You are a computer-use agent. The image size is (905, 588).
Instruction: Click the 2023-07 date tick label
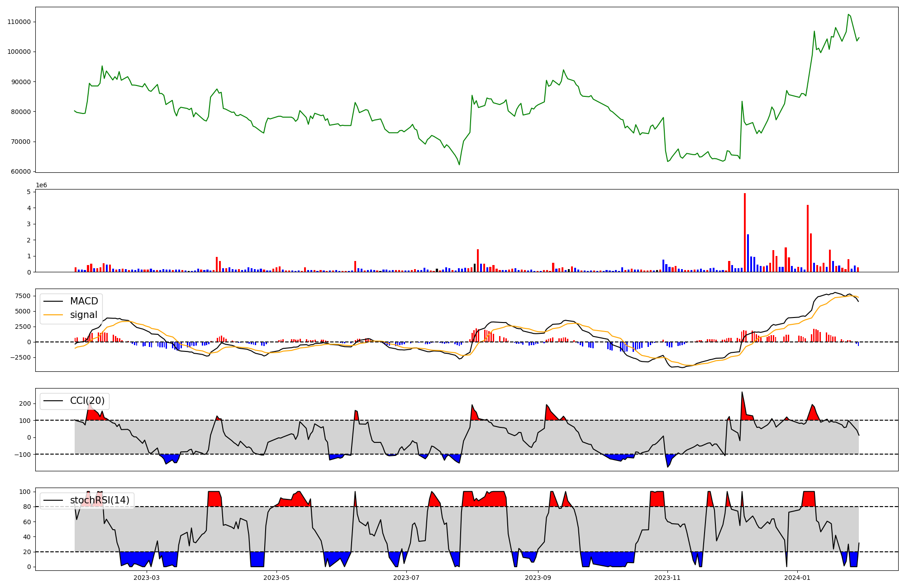click(x=406, y=578)
